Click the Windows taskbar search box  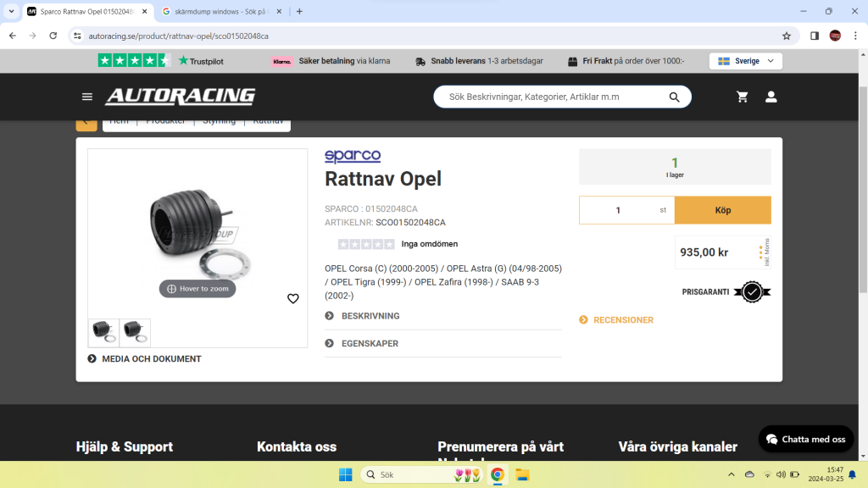pyautogui.click(x=422, y=474)
